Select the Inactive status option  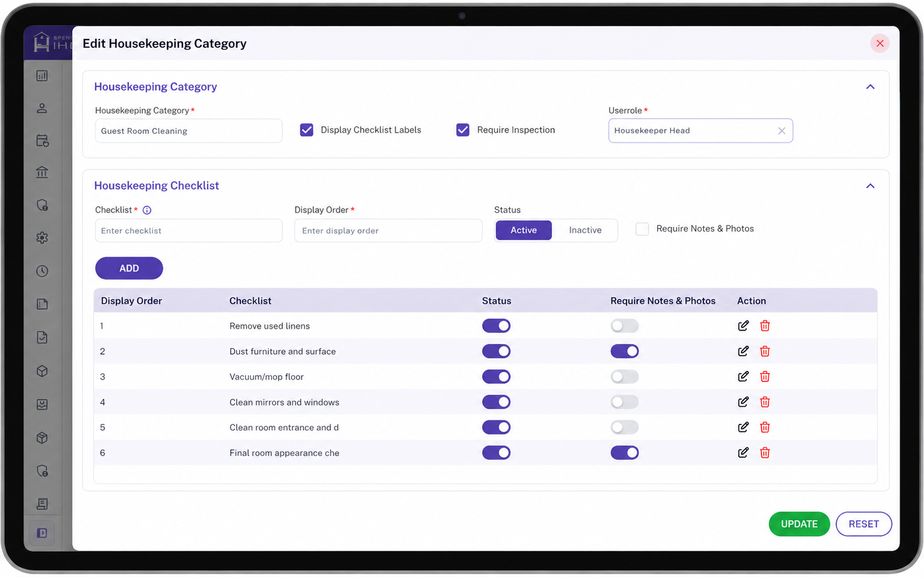tap(585, 230)
